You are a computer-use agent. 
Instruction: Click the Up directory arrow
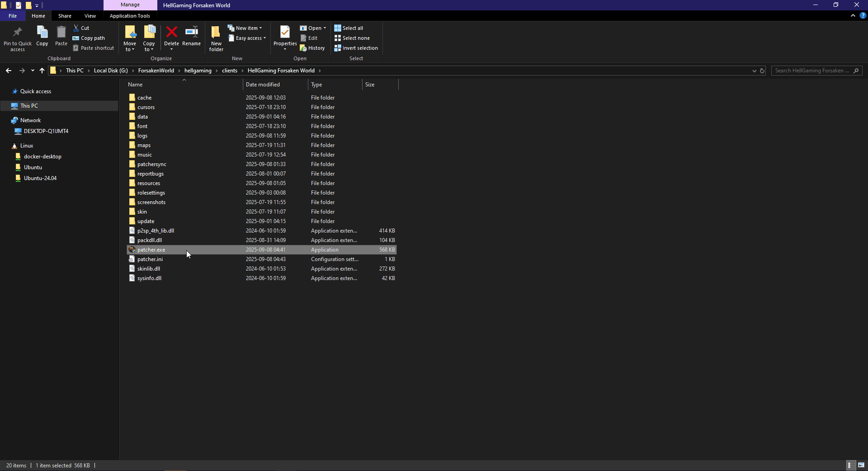[42, 71]
